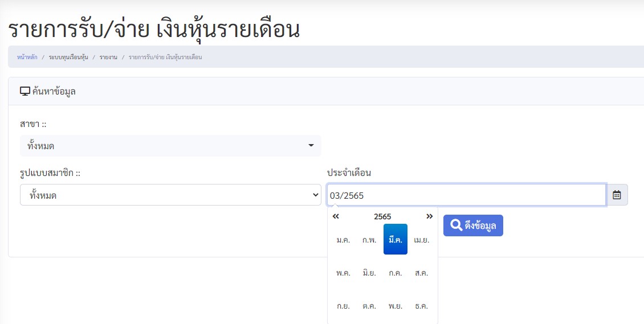644x324 pixels.
Task: Select ก.ย. month in picker
Action: [343, 306]
